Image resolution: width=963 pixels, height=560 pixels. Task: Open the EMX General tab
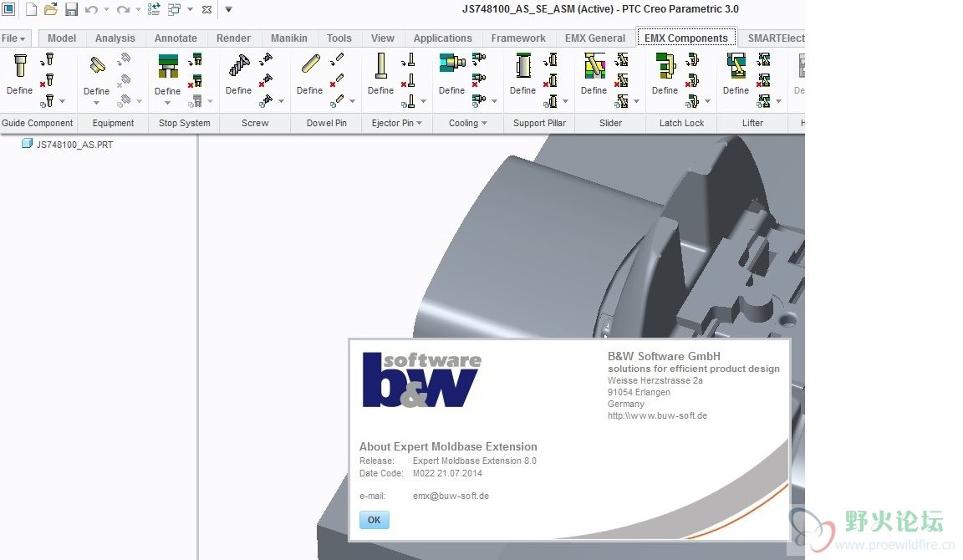[595, 38]
